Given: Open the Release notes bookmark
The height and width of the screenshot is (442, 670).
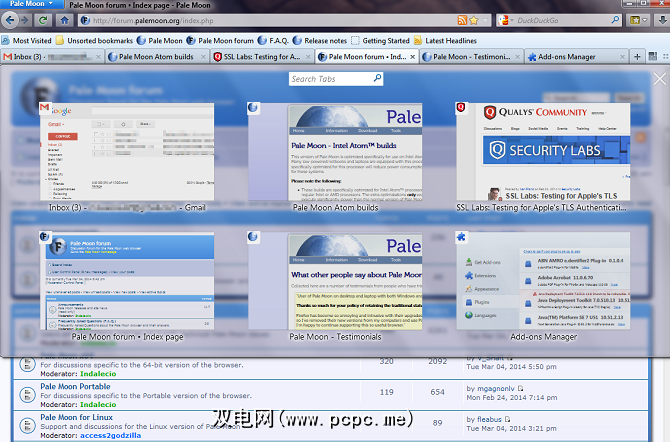Looking at the screenshot, I should coord(320,41).
